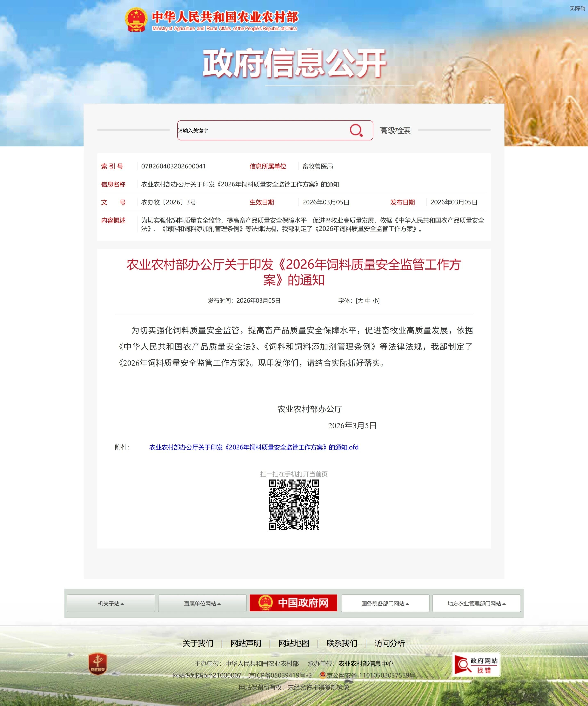
Task: Click the 扫一扫在手机打开当前页 caption
Action: tap(294, 474)
